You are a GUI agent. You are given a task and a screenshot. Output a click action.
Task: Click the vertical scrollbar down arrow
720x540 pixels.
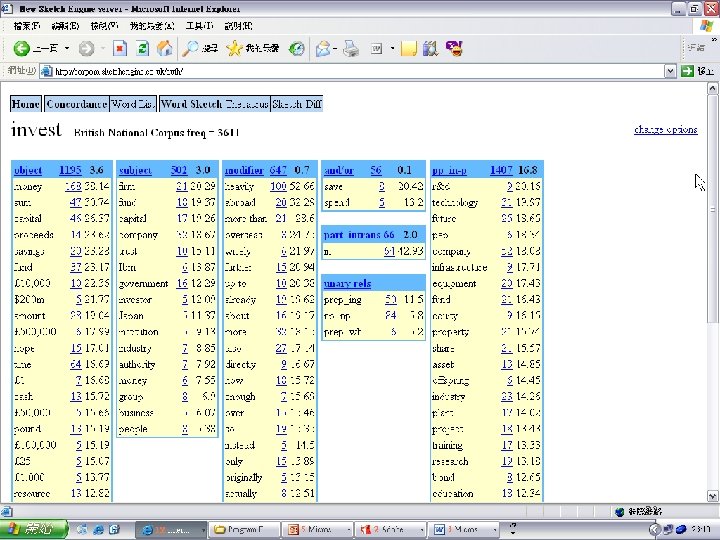pyautogui.click(x=713, y=496)
